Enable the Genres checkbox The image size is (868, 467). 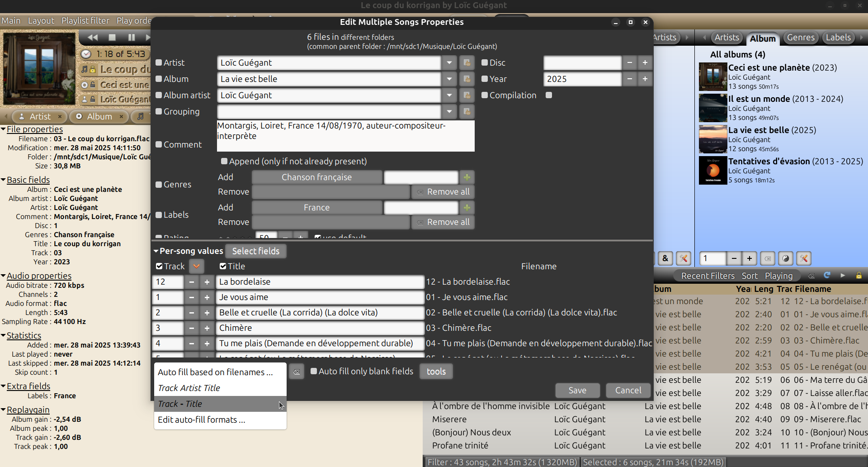[x=159, y=184]
